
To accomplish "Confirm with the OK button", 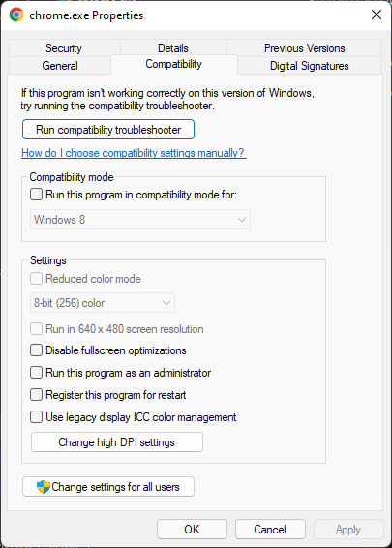I will coord(192,530).
